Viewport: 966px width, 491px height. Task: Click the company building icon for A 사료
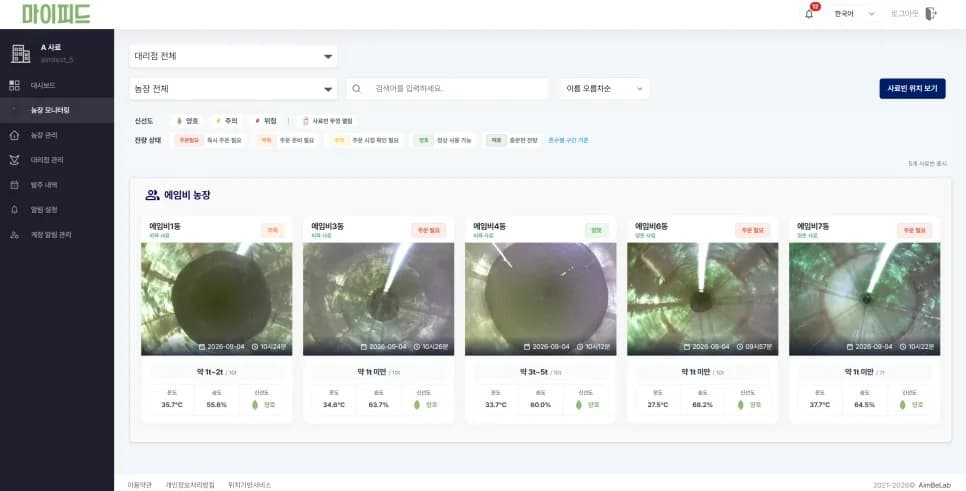(20, 54)
